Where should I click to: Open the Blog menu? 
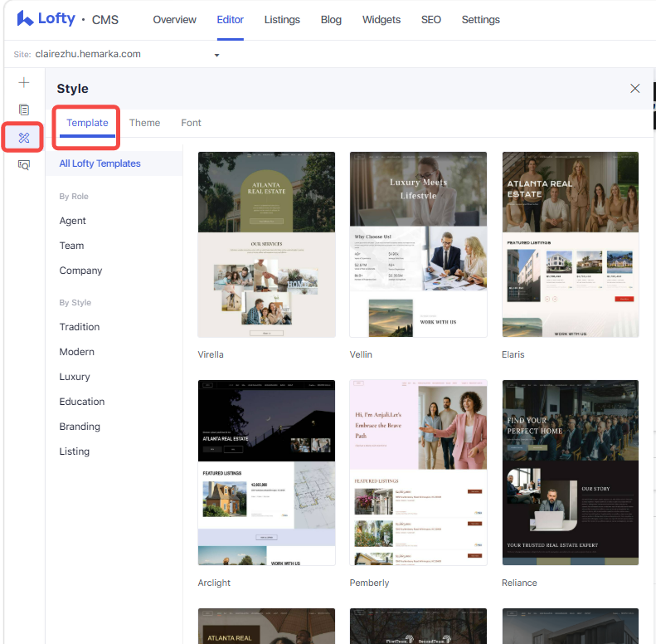(x=331, y=20)
